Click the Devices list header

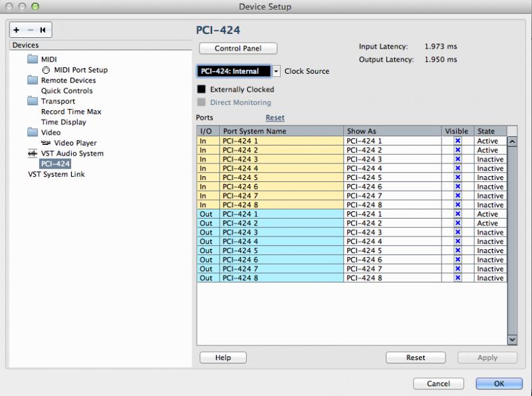(x=100, y=45)
